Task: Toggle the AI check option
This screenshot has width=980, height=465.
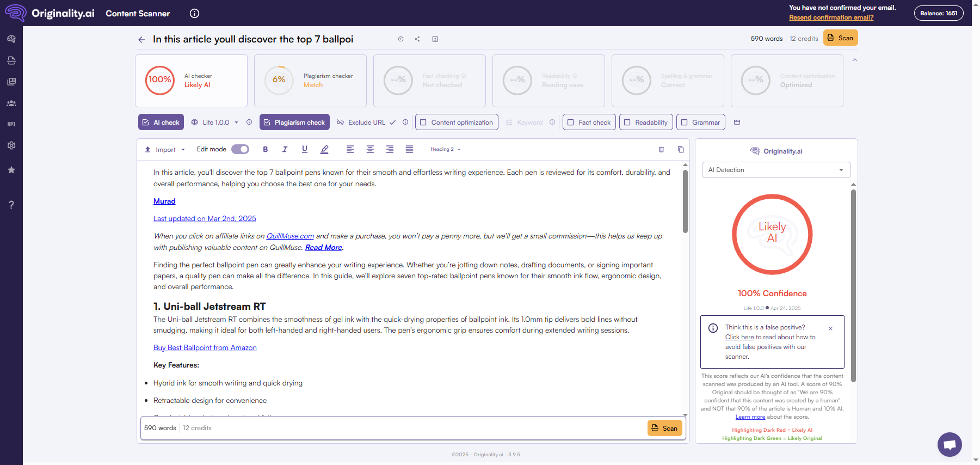Action: pyautogui.click(x=161, y=123)
